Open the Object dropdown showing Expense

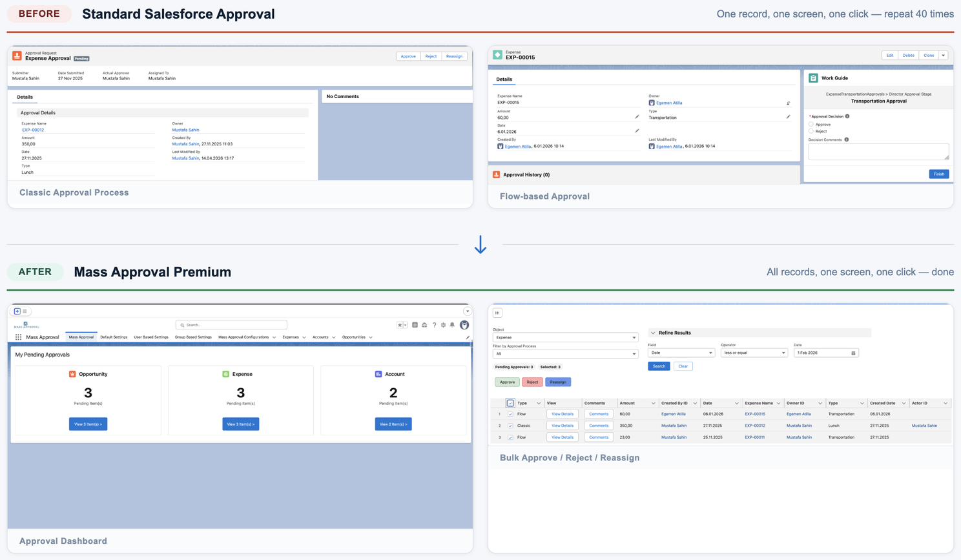(565, 337)
